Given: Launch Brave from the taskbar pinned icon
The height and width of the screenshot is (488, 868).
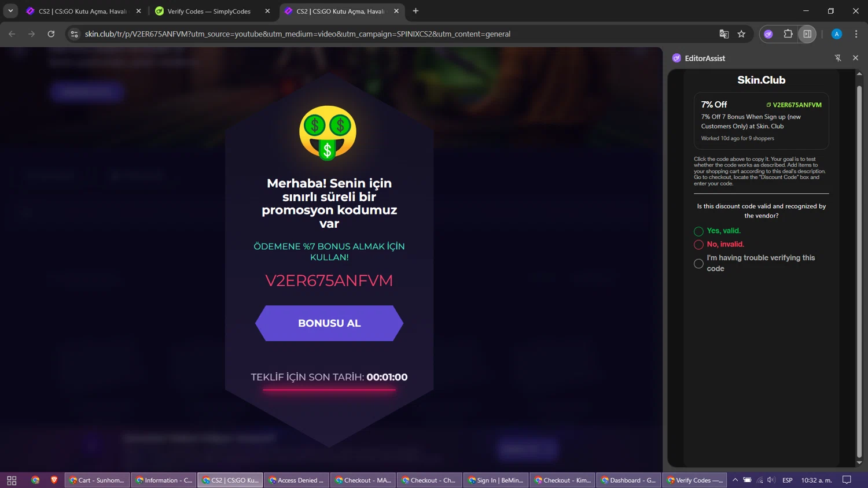Looking at the screenshot, I should pyautogui.click(x=54, y=480).
